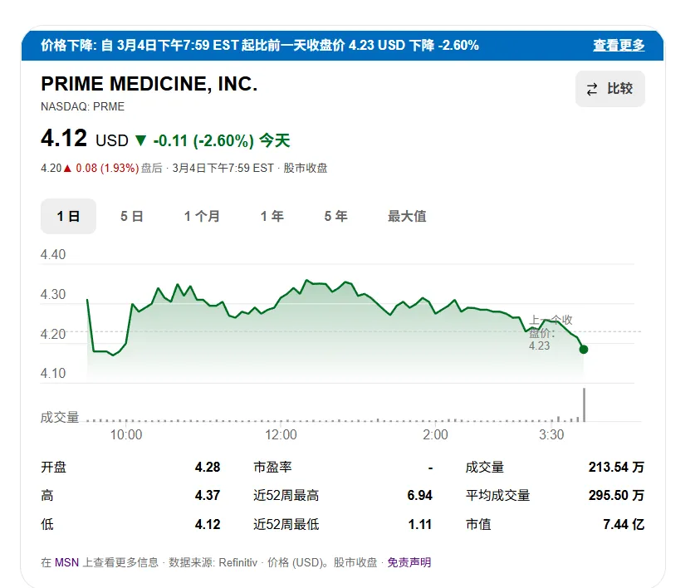Click the tallest volume bar on the chart
Screen dimensions: 700x588
pos(585,404)
